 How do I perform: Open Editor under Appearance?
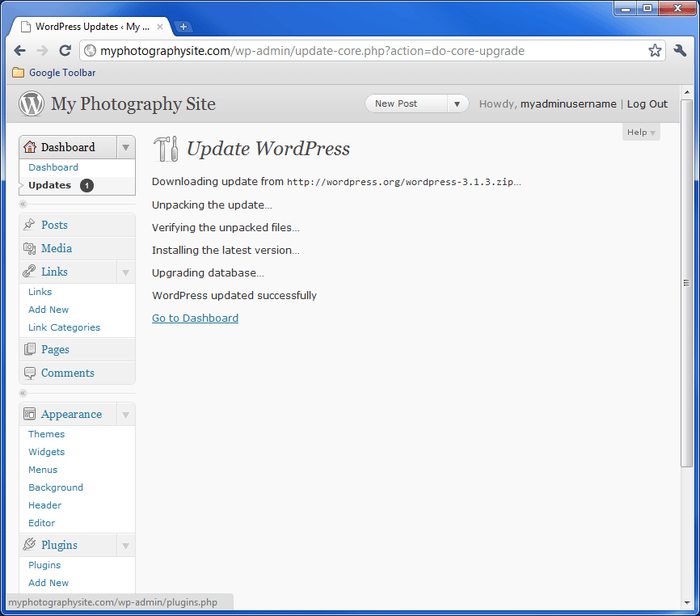[x=42, y=523]
